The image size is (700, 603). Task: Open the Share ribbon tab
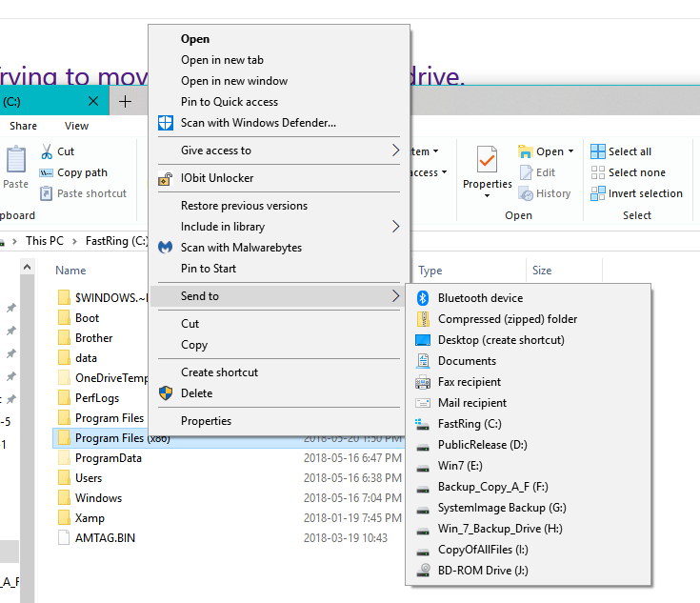tap(23, 126)
